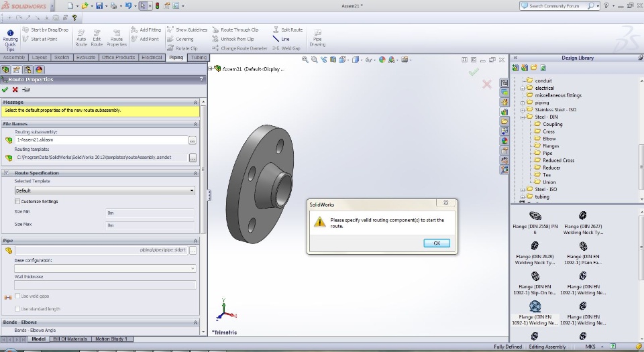Collapse the Design Library pane arrows
The height and width of the screenshot is (352, 644).
point(515,58)
